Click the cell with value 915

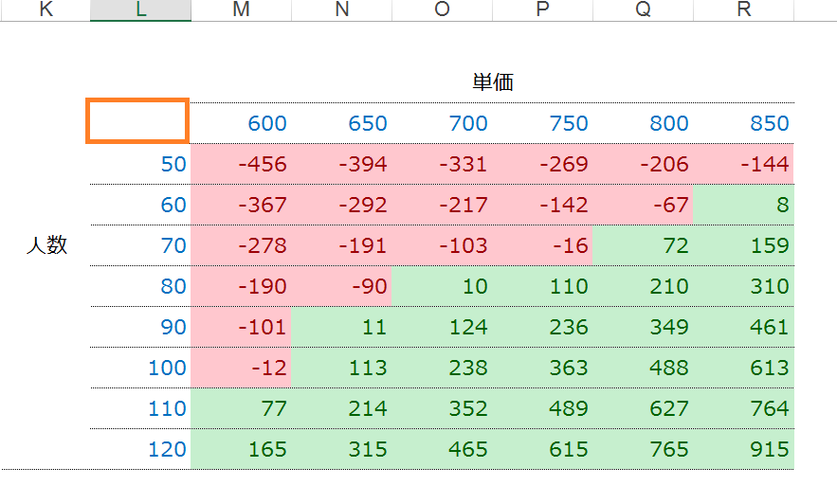(x=743, y=449)
